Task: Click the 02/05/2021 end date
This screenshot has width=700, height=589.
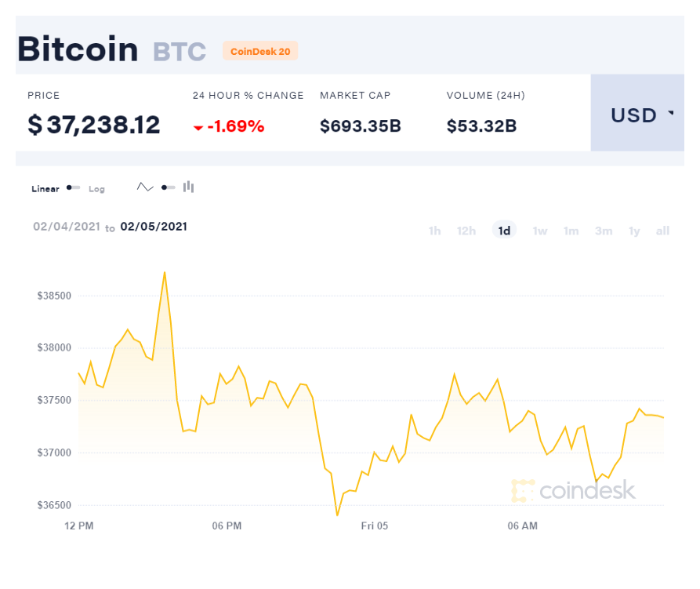Action: point(154,227)
